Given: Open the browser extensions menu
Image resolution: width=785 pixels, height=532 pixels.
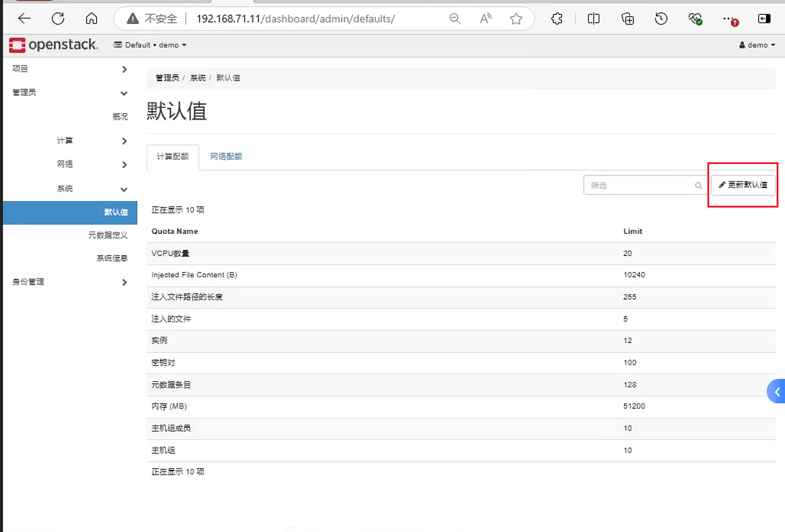Looking at the screenshot, I should point(557,18).
